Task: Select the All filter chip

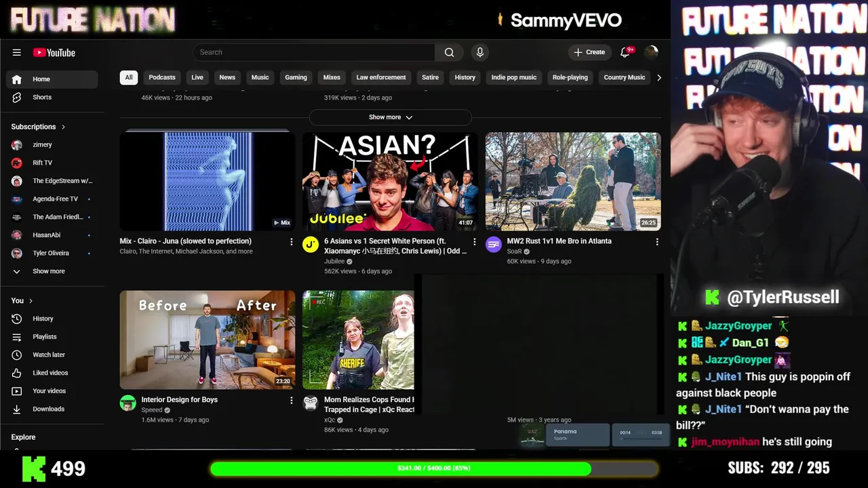Action: click(x=129, y=77)
